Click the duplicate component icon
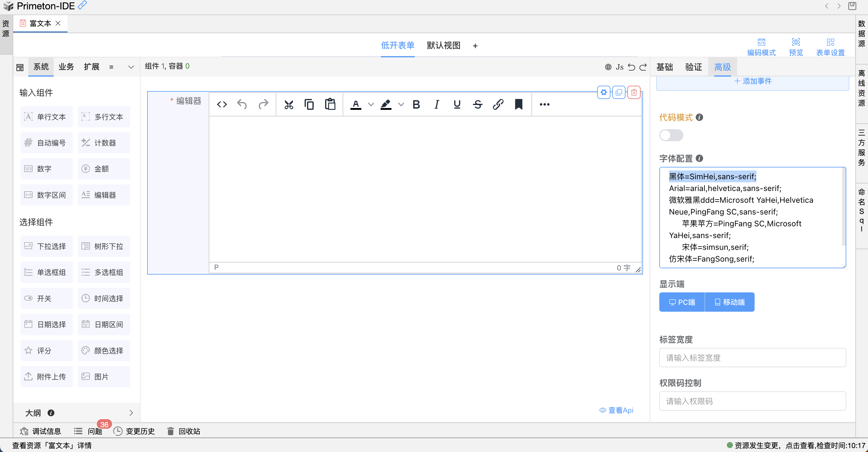Image resolution: width=868 pixels, height=452 pixels. (x=619, y=92)
